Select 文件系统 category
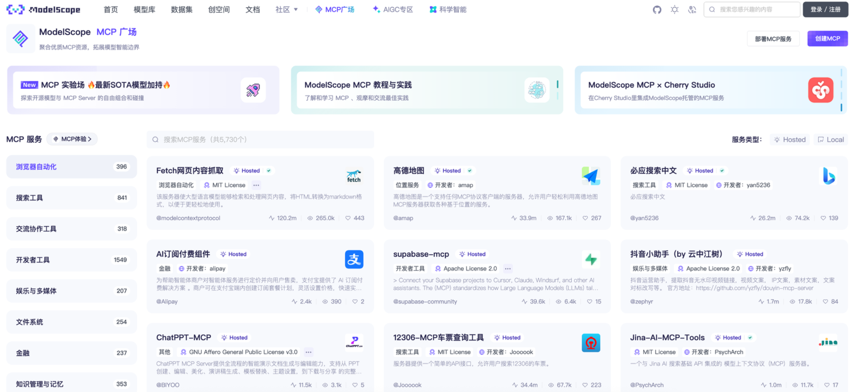 71,322
